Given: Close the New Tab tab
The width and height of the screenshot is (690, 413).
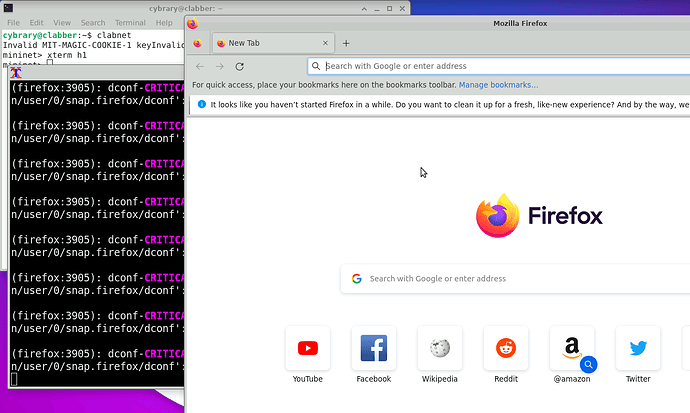Looking at the screenshot, I should [x=325, y=43].
